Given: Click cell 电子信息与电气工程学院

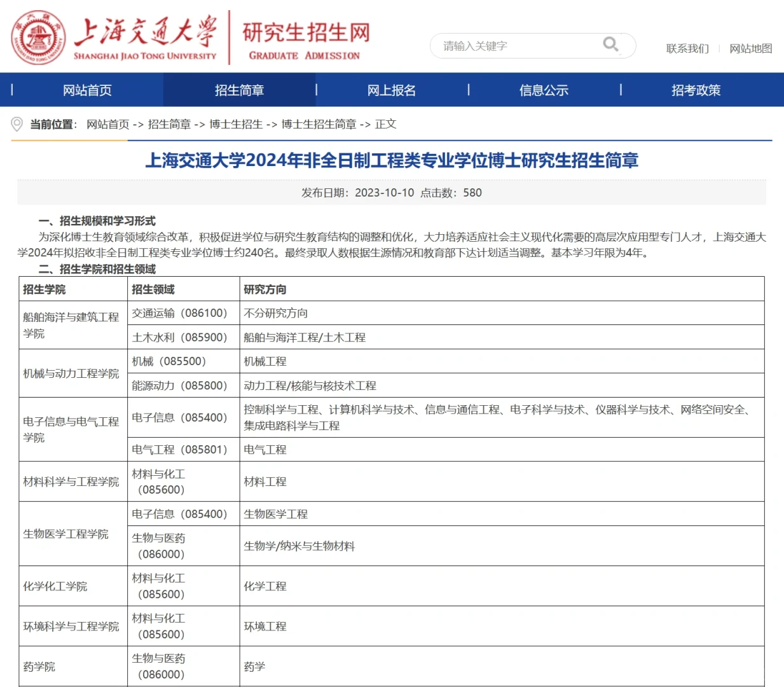Looking at the screenshot, I should [x=73, y=429].
